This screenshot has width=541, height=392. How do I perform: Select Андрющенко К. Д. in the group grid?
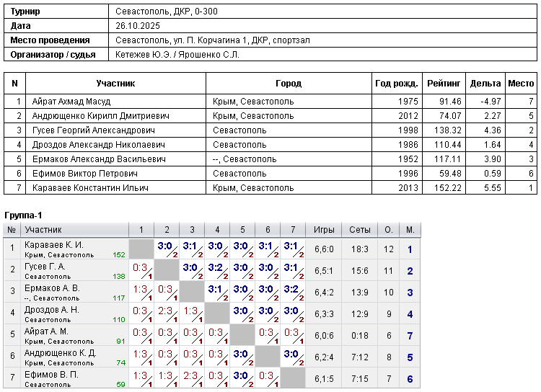tap(60, 353)
